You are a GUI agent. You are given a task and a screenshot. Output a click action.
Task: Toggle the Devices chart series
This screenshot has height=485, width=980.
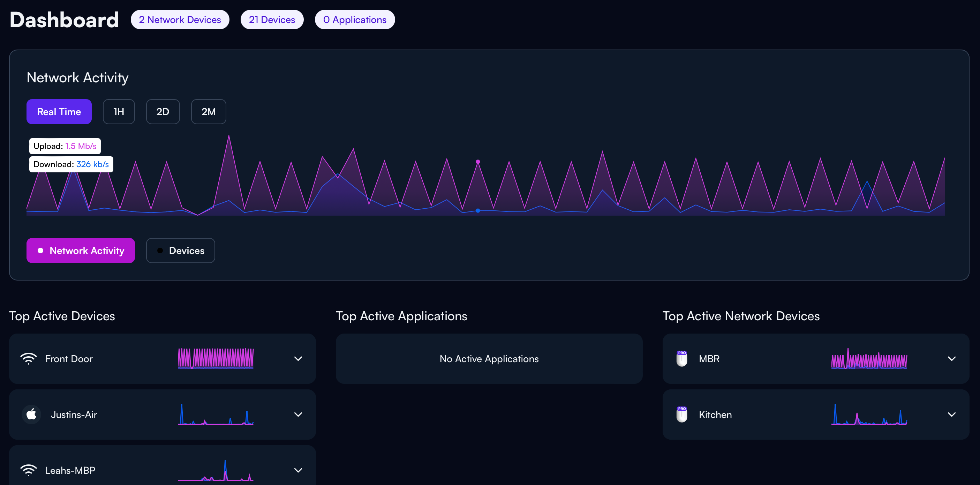181,251
